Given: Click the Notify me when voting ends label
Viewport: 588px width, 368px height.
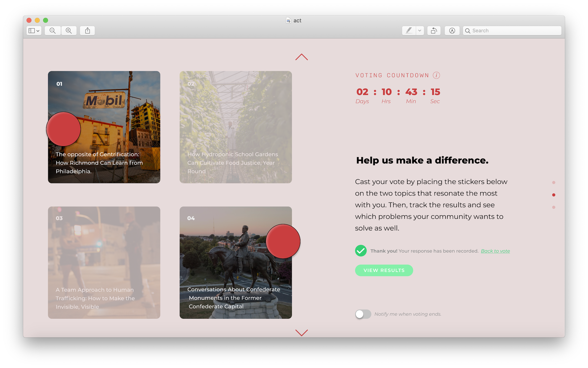Looking at the screenshot, I should [x=408, y=314].
